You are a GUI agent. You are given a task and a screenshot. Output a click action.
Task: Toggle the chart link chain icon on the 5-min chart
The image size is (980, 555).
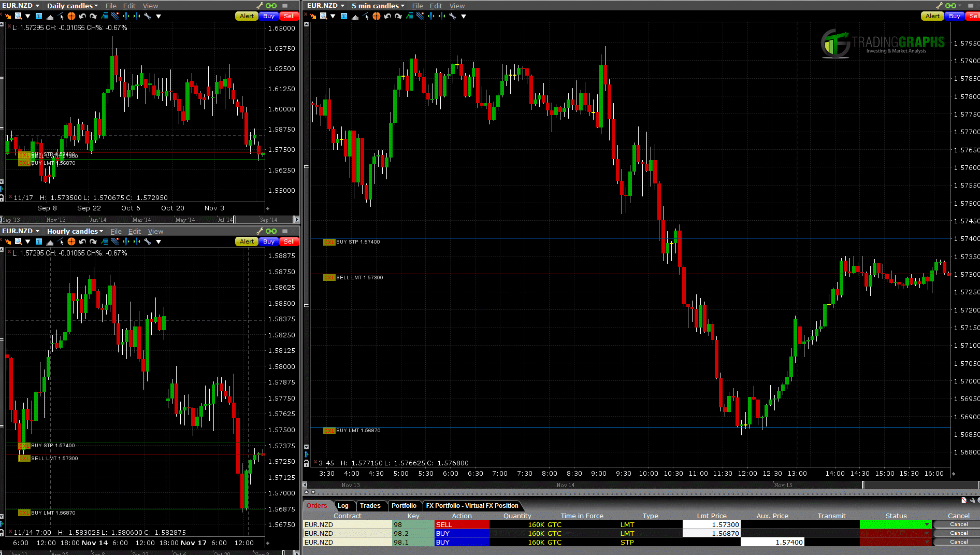pyautogui.click(x=952, y=6)
